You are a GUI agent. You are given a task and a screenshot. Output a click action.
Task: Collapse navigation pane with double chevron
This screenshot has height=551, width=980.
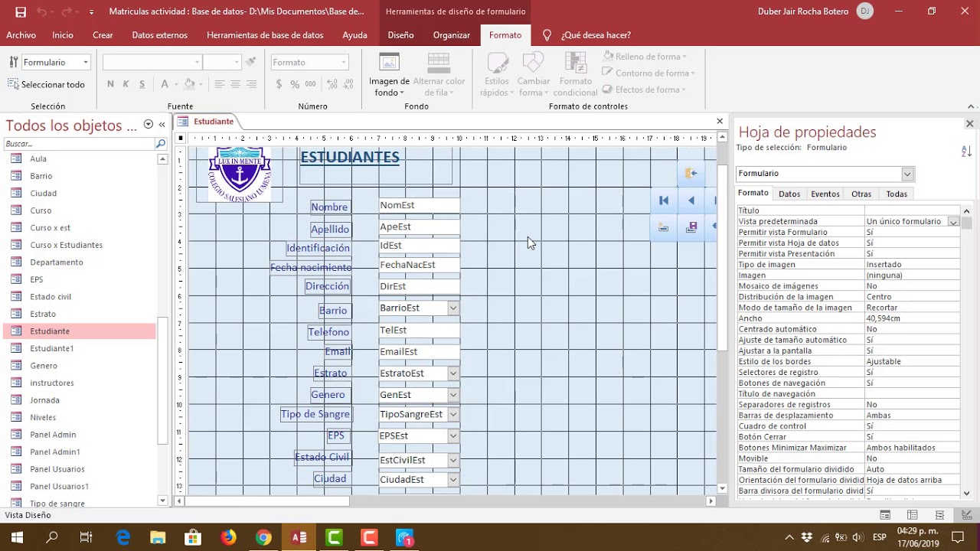pyautogui.click(x=162, y=125)
